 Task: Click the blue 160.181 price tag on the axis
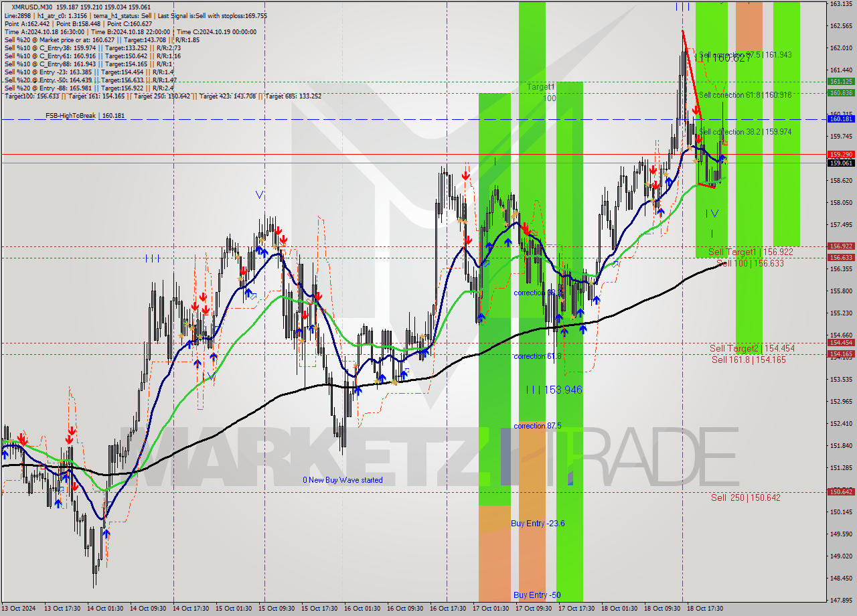[841, 119]
